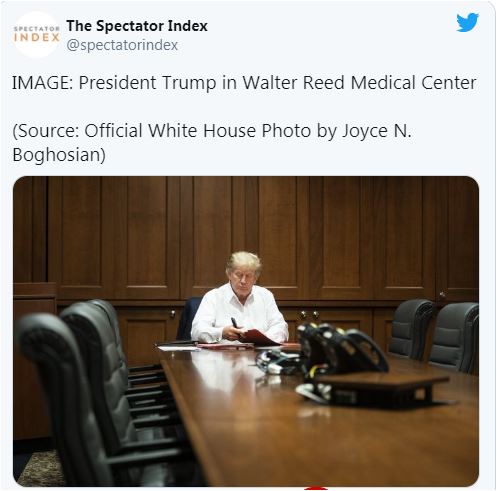Click the conference phone on the table
Screen dimensions: 497x491
343,347
